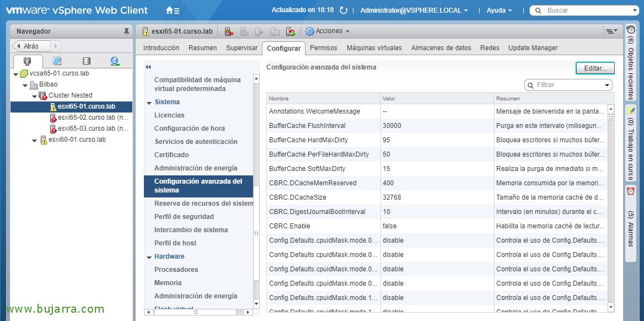Open Perfil de seguridad settings
The image size is (644, 321).
point(184,217)
